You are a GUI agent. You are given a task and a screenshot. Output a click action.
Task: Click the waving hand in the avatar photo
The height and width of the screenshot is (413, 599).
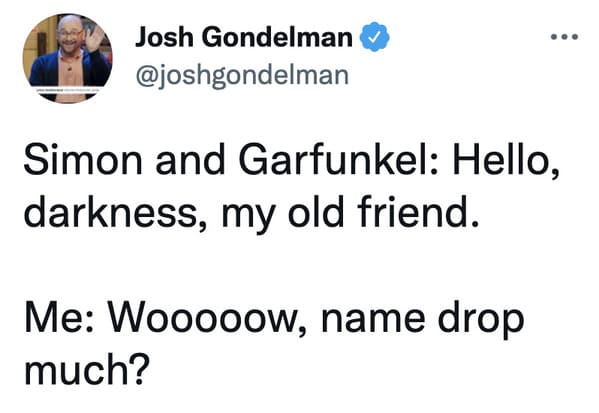(x=94, y=39)
